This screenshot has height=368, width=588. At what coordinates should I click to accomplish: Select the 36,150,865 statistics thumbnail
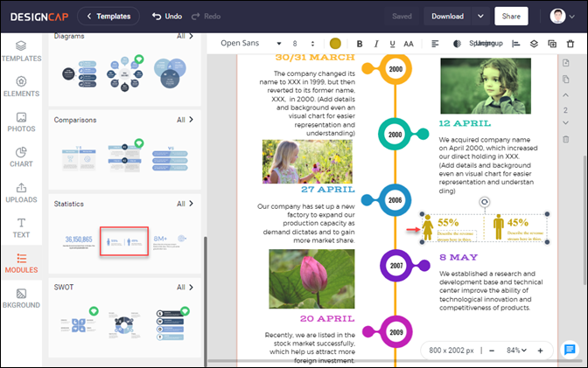tap(79, 241)
